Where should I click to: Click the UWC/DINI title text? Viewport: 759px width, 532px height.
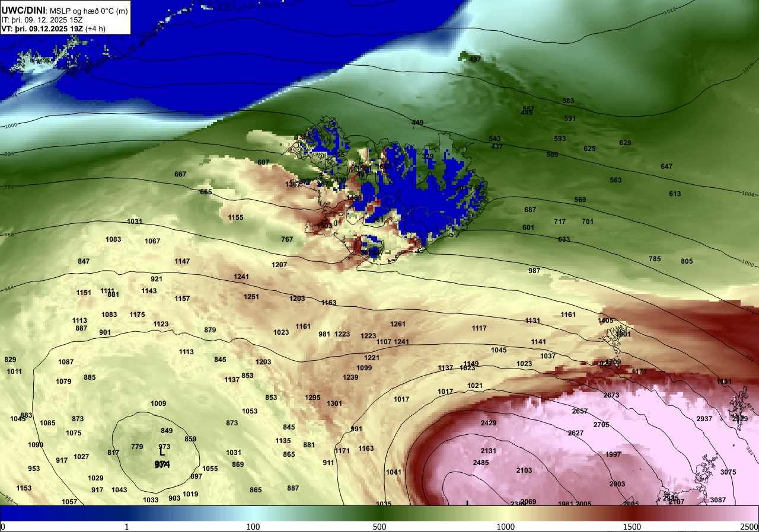click(x=23, y=10)
